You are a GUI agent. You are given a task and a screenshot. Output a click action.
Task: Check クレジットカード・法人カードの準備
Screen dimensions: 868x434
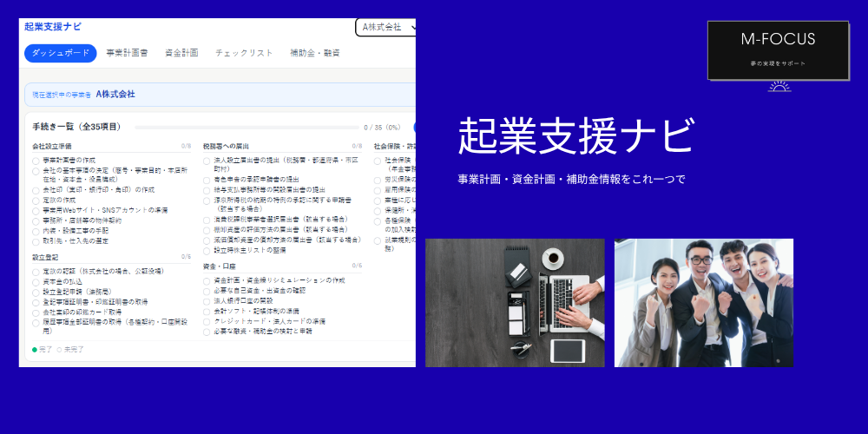pos(207,322)
